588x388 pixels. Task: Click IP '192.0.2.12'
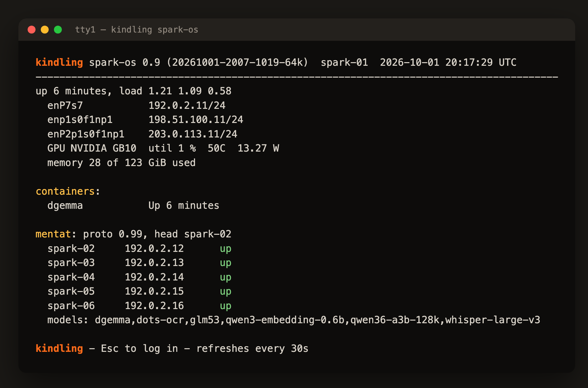click(x=154, y=249)
